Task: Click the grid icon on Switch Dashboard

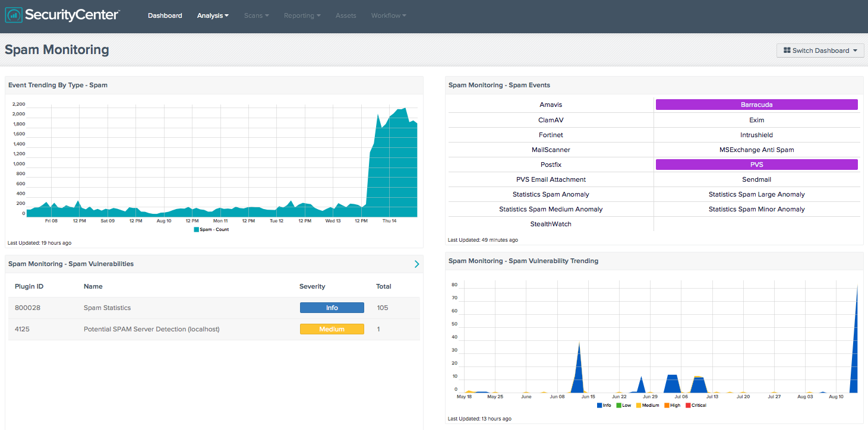Action: click(x=787, y=50)
